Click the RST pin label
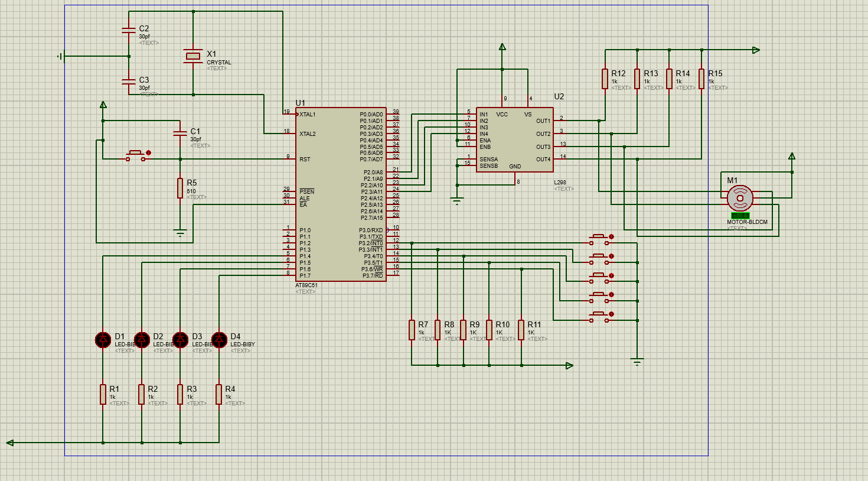Image resolution: width=868 pixels, height=481 pixels. coord(305,160)
